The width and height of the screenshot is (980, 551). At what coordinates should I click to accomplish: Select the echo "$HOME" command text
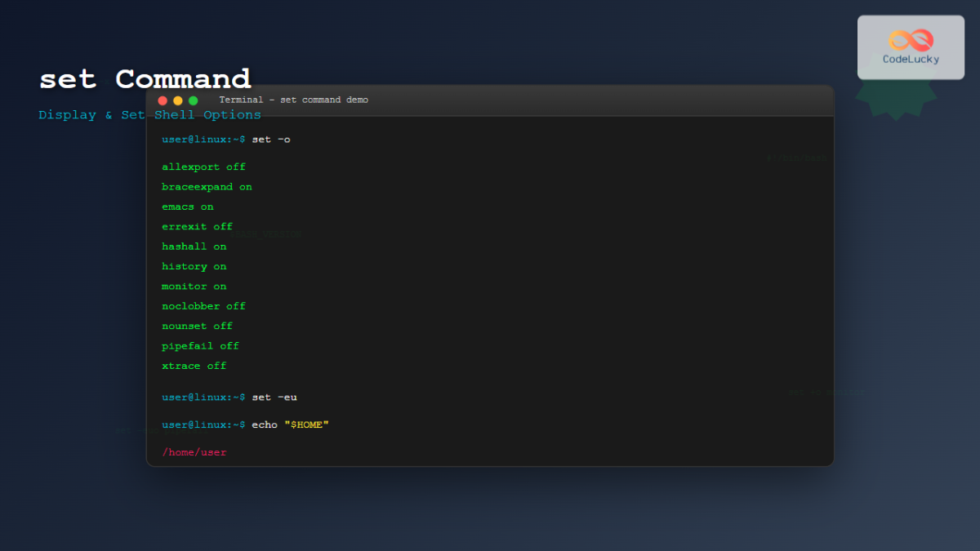(290, 424)
